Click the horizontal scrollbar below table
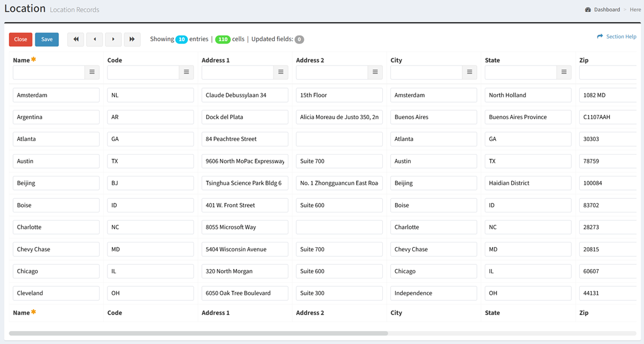 [x=198, y=333]
